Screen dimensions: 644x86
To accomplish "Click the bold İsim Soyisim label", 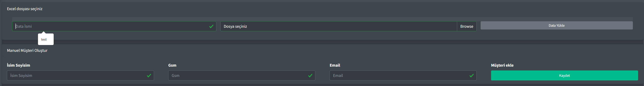I will click(x=18, y=65).
